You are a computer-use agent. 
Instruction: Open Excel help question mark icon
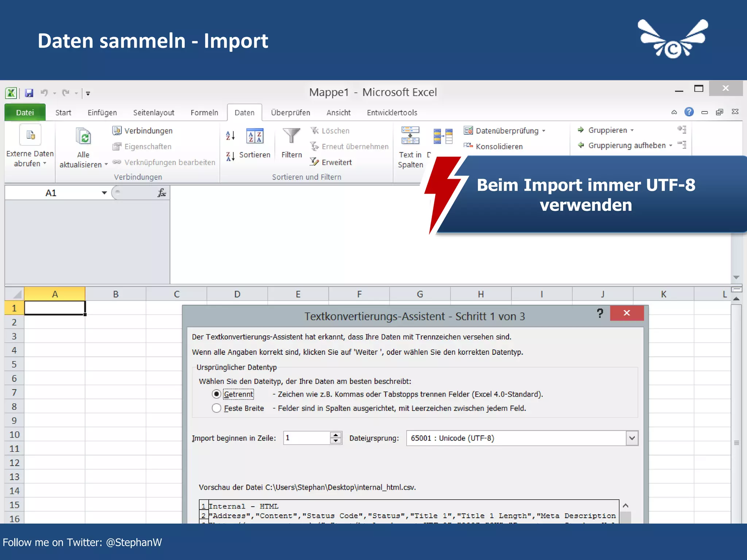pos(689,112)
